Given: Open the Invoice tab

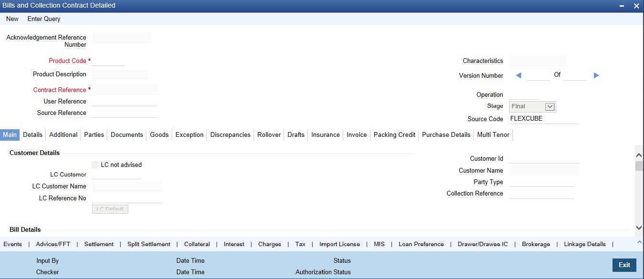Looking at the screenshot, I should (x=357, y=134).
